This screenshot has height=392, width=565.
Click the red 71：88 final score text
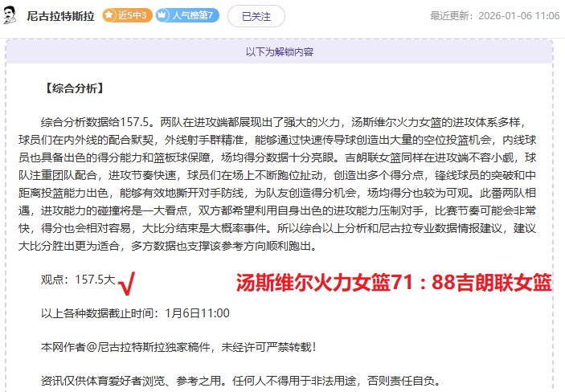(394, 282)
